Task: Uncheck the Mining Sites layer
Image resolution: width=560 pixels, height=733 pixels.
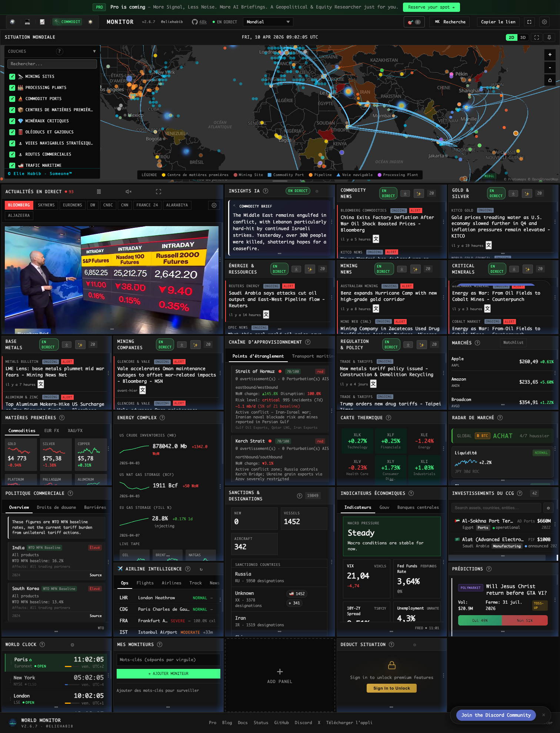Action: [12, 77]
